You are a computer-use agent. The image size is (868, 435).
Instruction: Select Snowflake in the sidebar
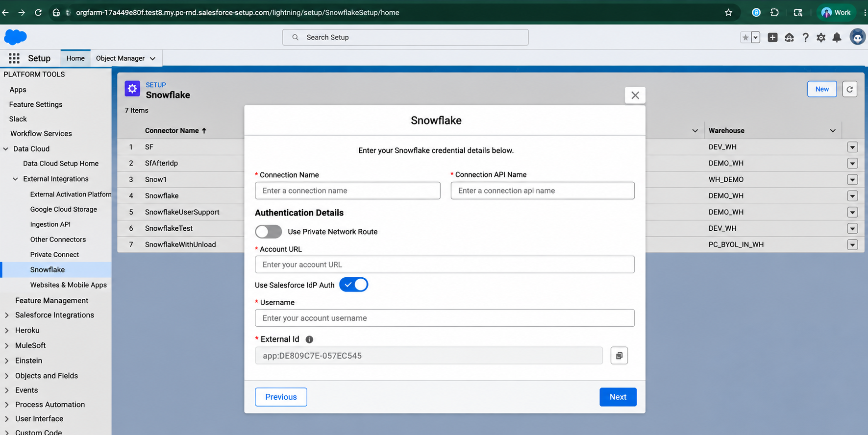(48, 270)
